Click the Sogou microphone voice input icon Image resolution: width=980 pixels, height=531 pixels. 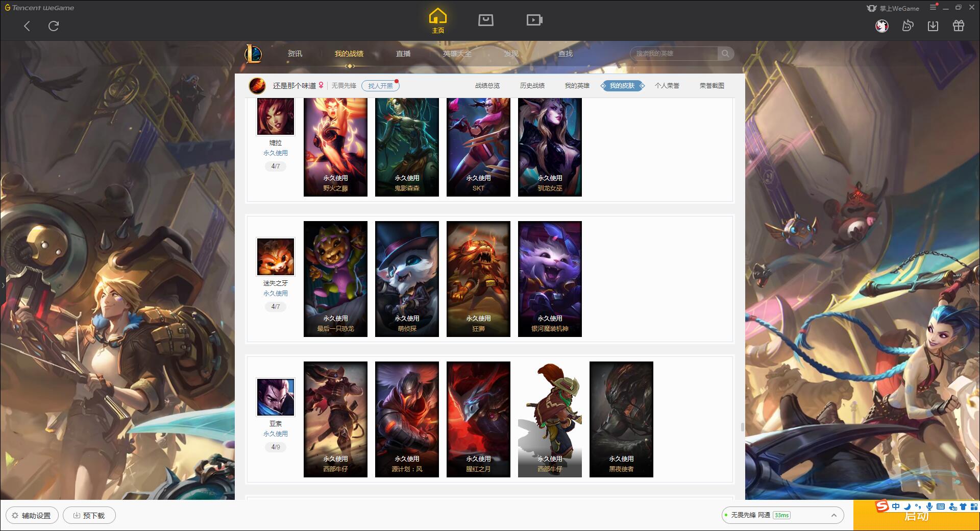(x=929, y=506)
